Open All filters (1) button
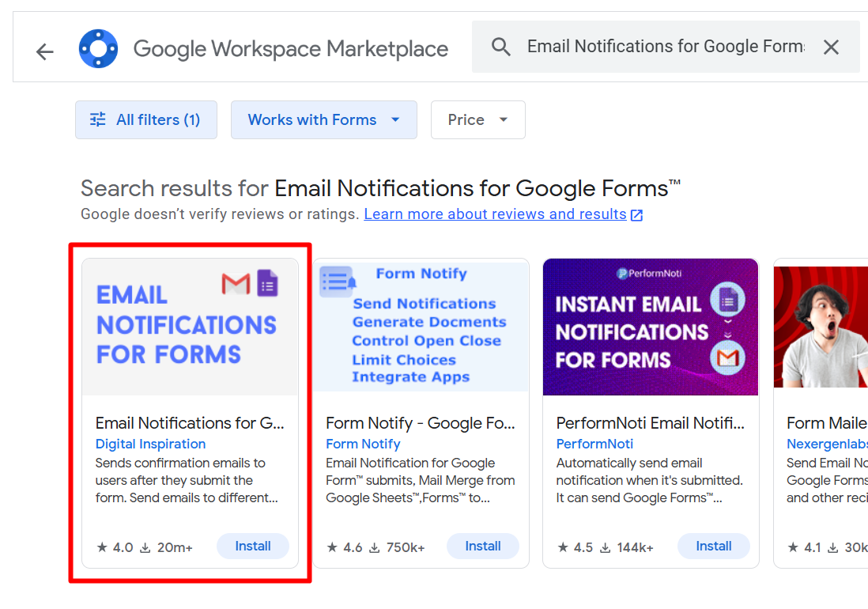This screenshot has width=868, height=609. tap(146, 119)
